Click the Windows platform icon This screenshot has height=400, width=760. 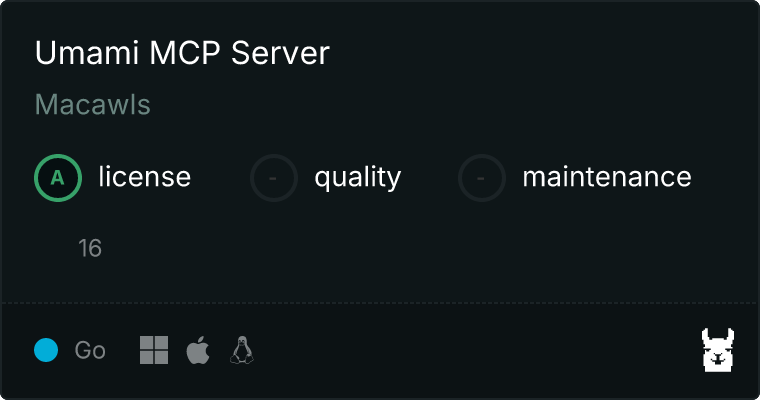coord(154,350)
